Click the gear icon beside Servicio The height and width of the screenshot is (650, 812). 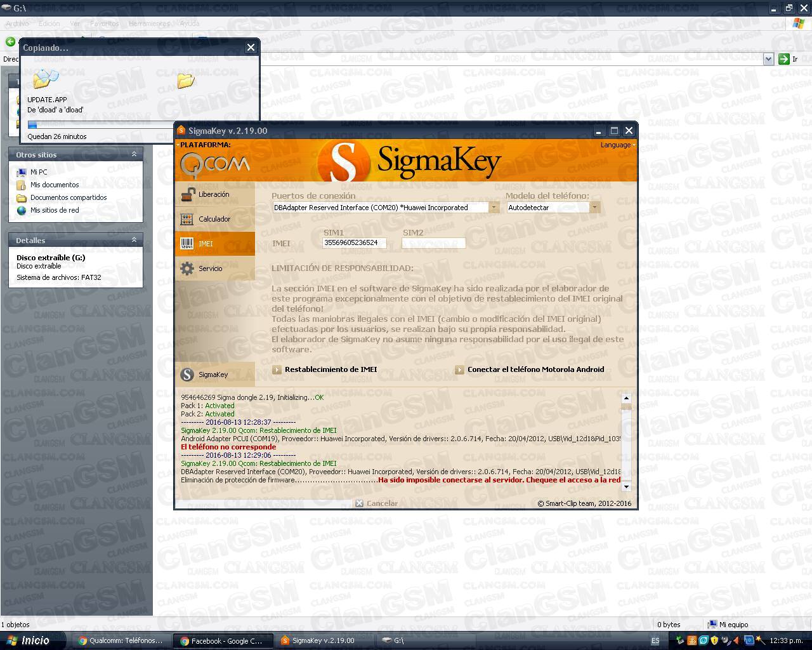coord(187,269)
